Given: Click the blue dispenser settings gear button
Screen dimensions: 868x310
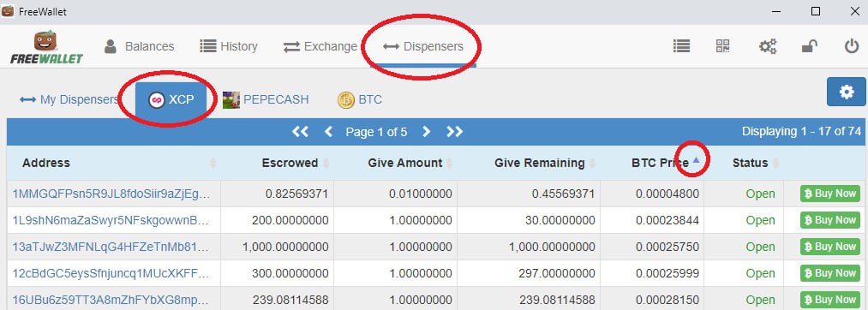Looking at the screenshot, I should (847, 92).
